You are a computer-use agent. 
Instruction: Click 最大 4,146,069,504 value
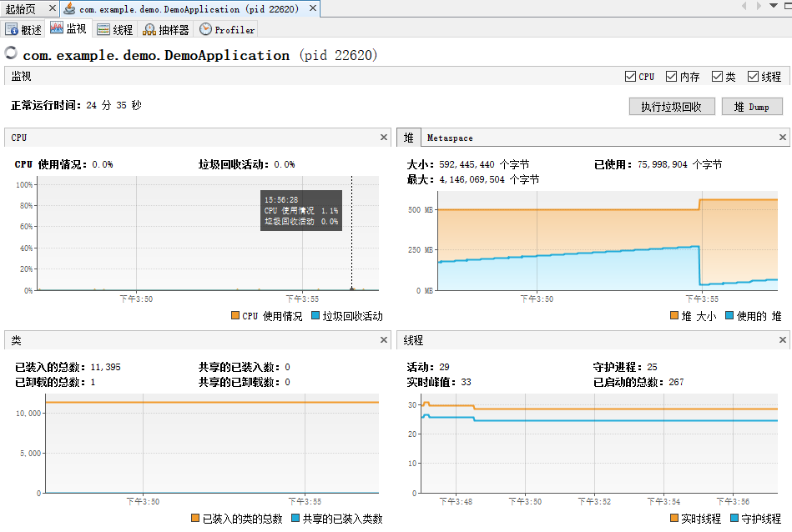point(489,179)
